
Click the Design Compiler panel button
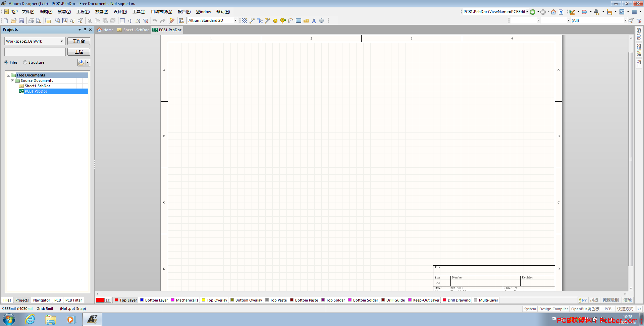[553, 309]
